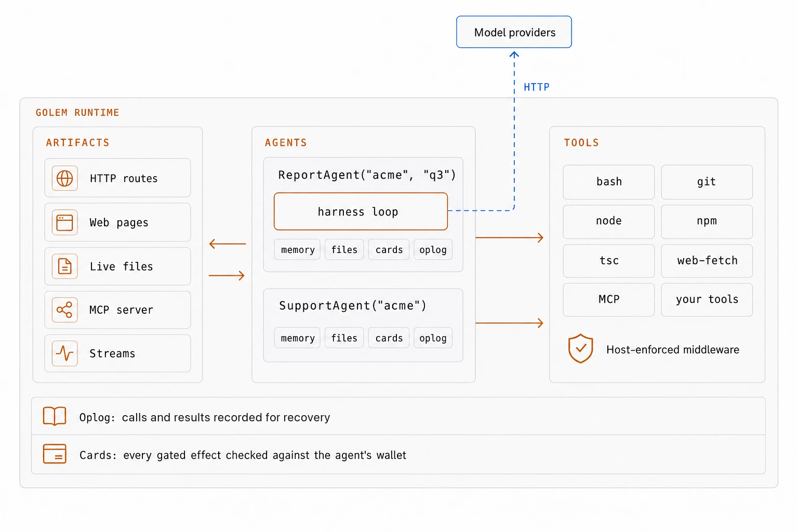Click the memory chip under ReportAgent
Viewport: 798px width, 532px height.
[x=298, y=250]
